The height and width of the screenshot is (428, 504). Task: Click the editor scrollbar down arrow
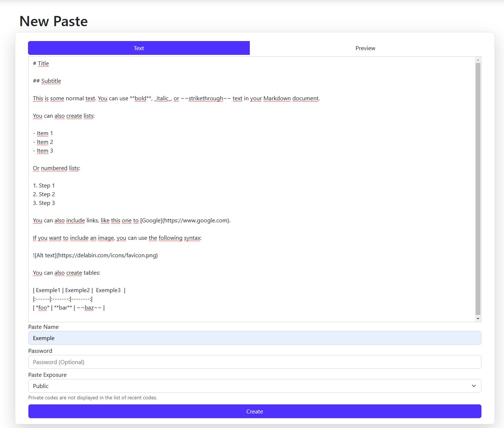pos(477,318)
